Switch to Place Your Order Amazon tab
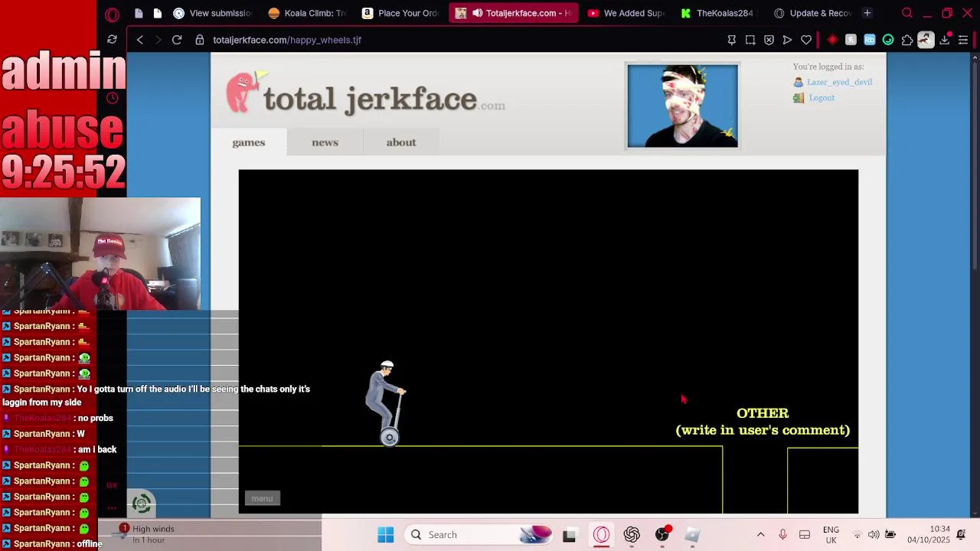Image resolution: width=980 pixels, height=551 pixels. [400, 13]
